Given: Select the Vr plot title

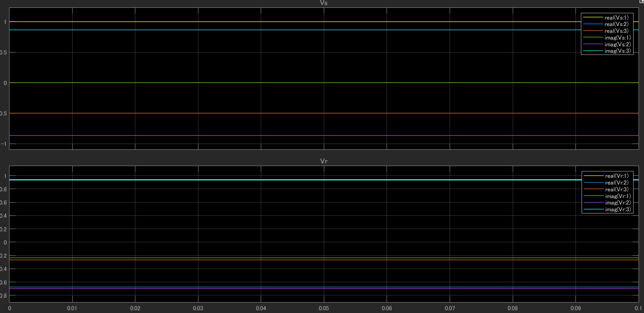Looking at the screenshot, I should coord(324,161).
